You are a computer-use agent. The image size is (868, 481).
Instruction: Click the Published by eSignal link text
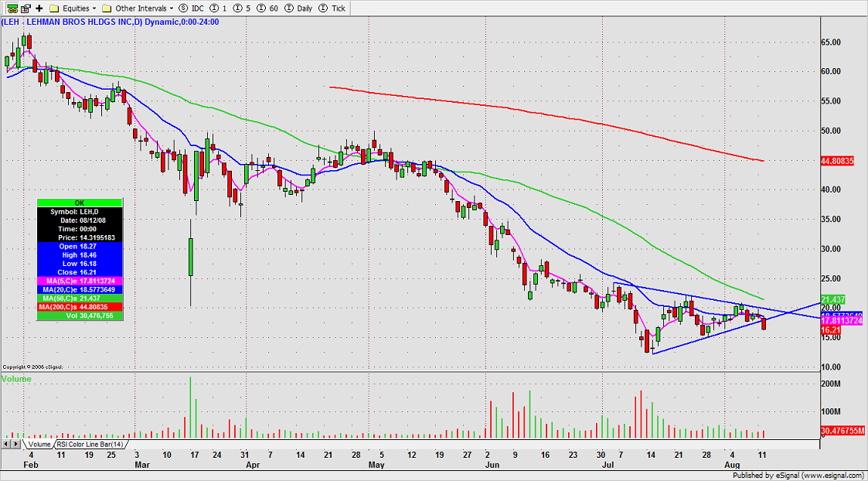tap(798, 475)
